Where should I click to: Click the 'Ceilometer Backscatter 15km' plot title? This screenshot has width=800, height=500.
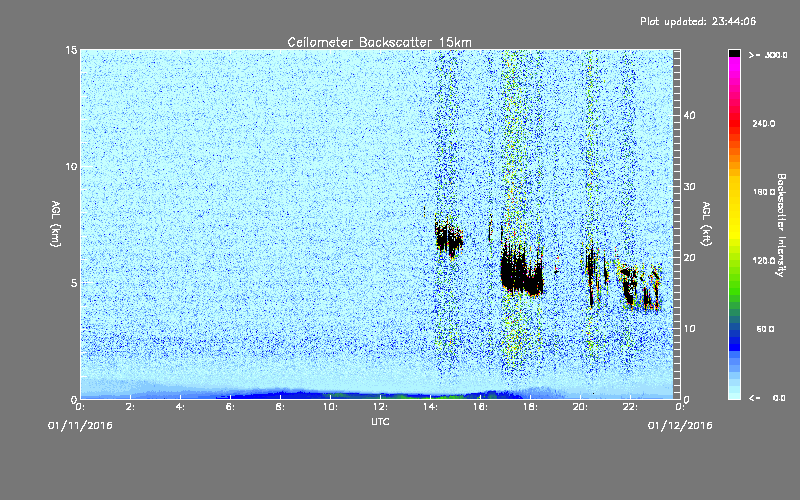[379, 42]
